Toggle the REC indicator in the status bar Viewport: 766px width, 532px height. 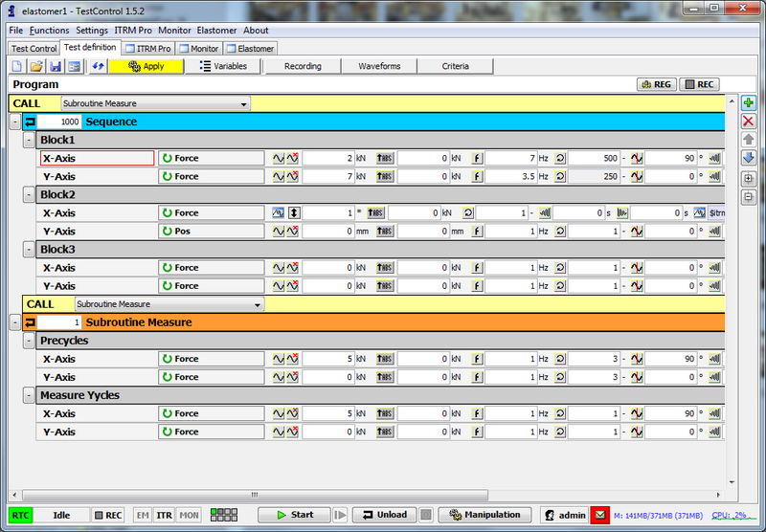[x=108, y=515]
